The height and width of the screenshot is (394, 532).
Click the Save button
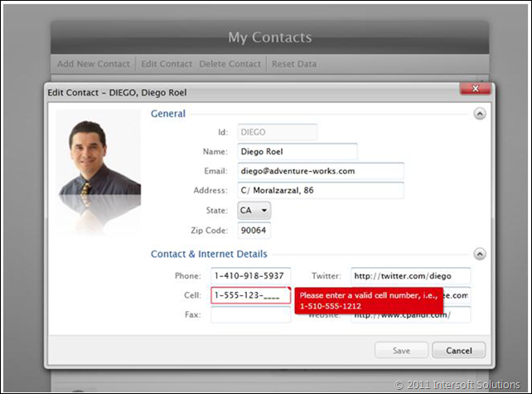(x=401, y=350)
